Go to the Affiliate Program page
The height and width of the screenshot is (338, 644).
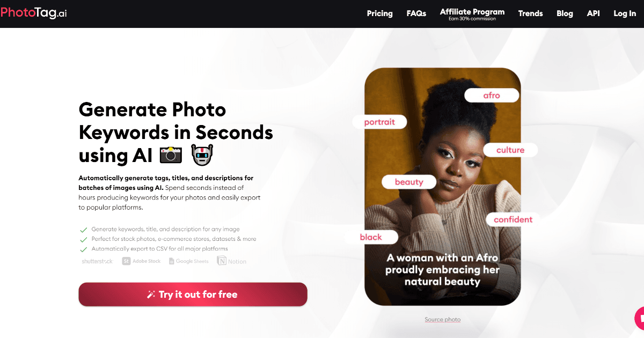tap(472, 14)
